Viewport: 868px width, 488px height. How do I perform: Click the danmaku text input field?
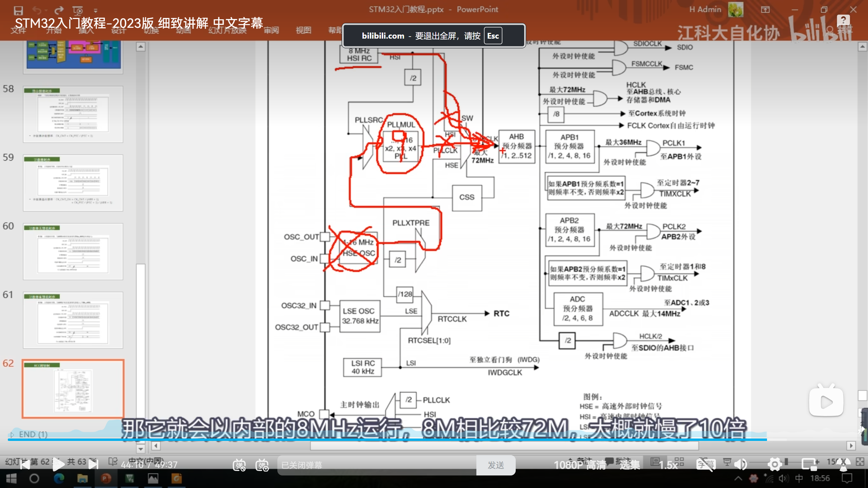pyautogui.click(x=376, y=465)
